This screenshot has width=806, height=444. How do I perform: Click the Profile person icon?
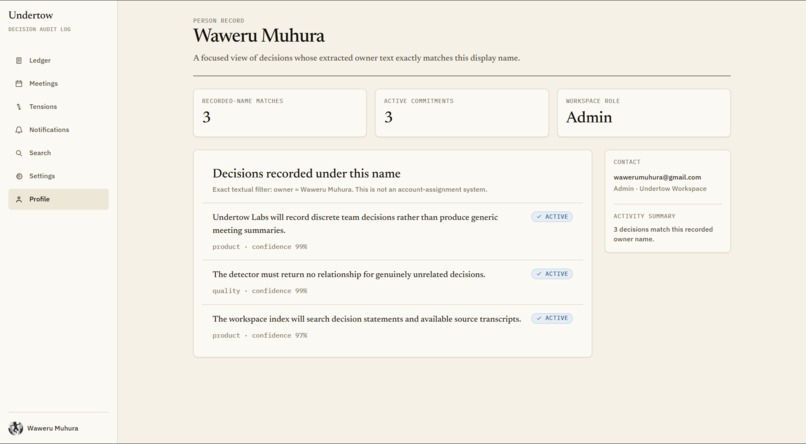coord(19,199)
